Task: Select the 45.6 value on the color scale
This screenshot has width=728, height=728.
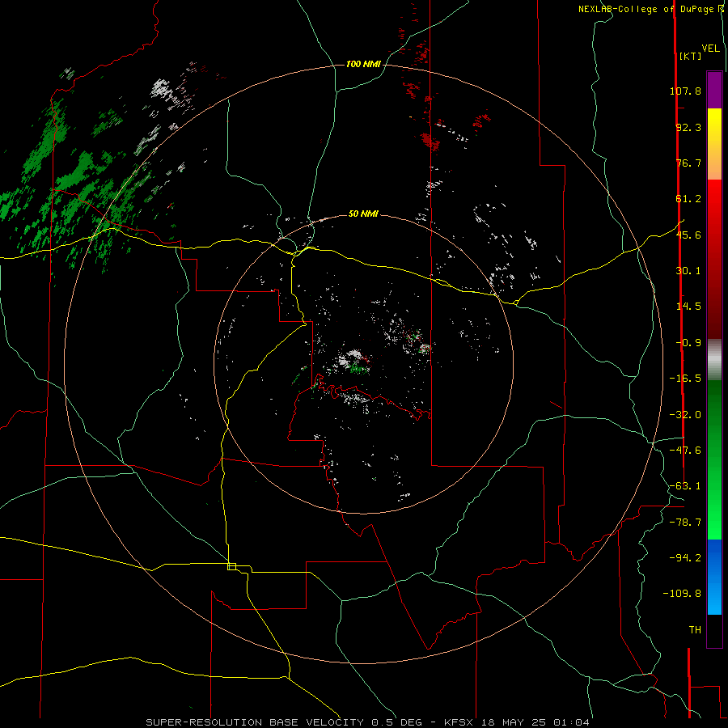Action: [688, 235]
